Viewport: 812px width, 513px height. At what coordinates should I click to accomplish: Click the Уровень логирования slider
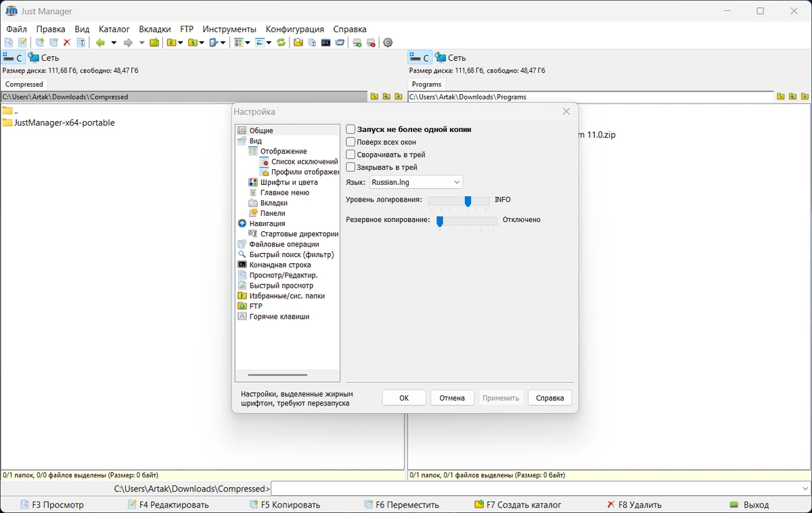(x=459, y=201)
